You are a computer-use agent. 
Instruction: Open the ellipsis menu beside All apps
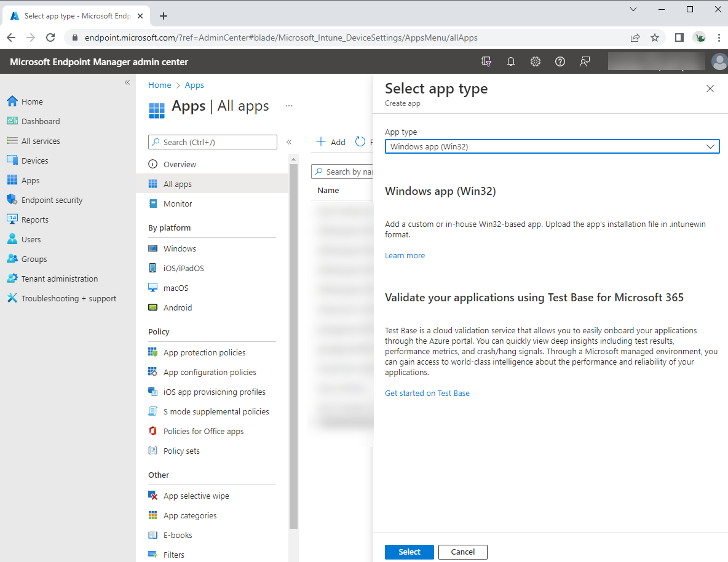click(x=289, y=106)
